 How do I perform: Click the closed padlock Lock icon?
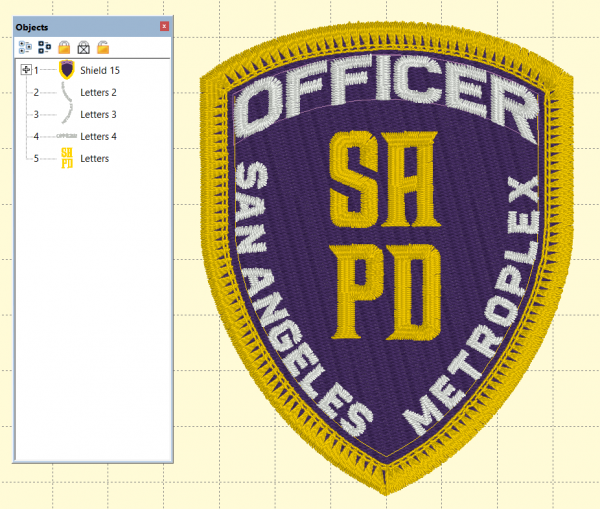pyautogui.click(x=64, y=47)
